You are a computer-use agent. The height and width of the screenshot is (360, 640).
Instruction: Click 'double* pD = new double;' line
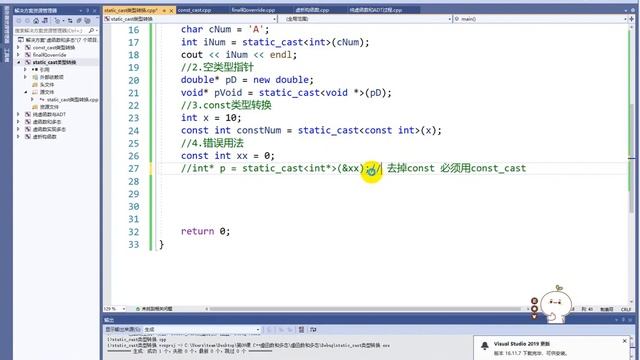[x=247, y=80]
